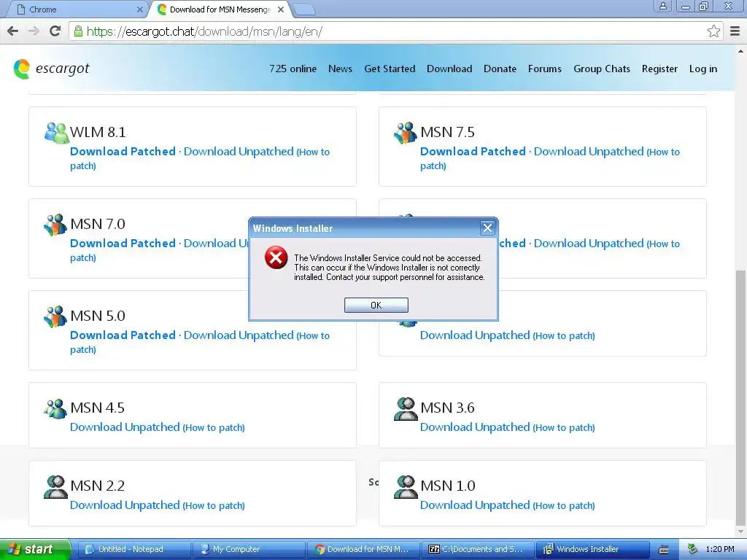Click the MSN 2.2 buddy icon
This screenshot has height=560, width=747.
[x=55, y=486]
